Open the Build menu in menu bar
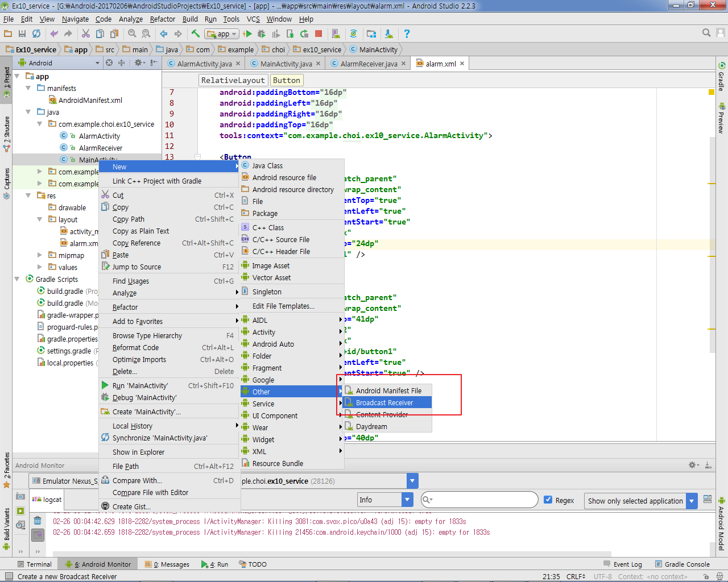Viewport: 728px width, 582px height. [x=190, y=19]
